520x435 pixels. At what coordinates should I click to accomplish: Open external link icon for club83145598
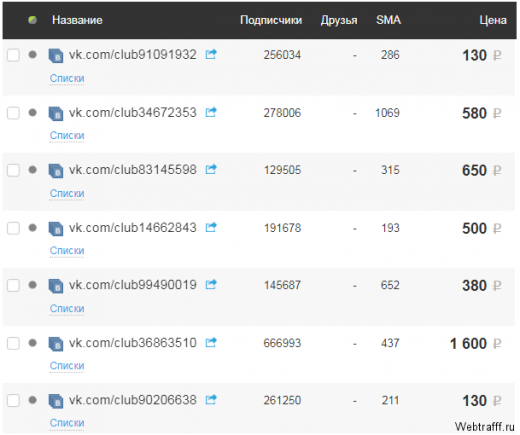(x=211, y=169)
